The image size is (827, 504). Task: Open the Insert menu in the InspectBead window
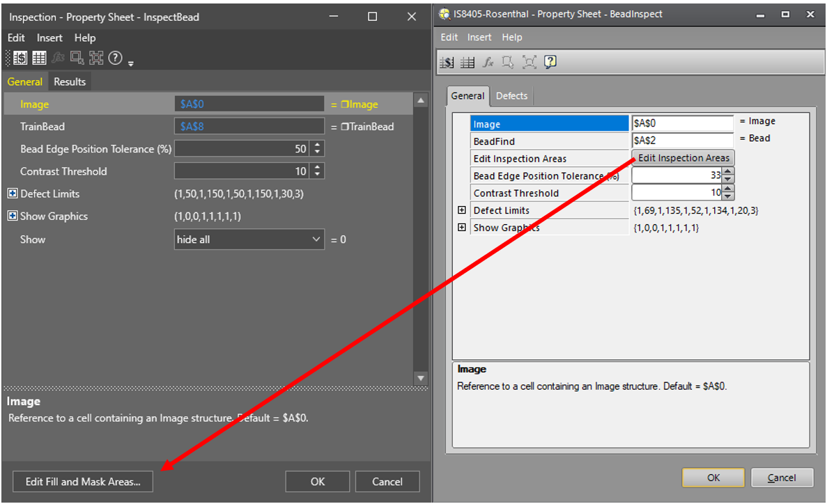click(x=49, y=38)
